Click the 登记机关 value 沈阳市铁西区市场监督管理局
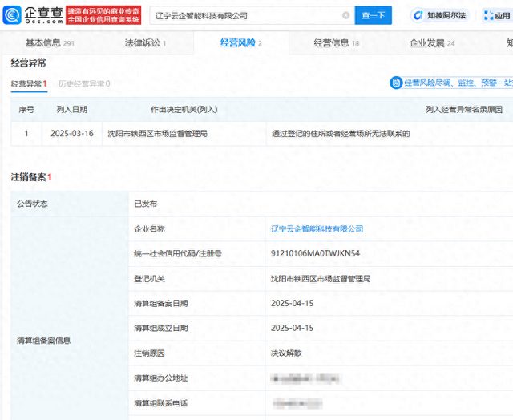 (321, 279)
